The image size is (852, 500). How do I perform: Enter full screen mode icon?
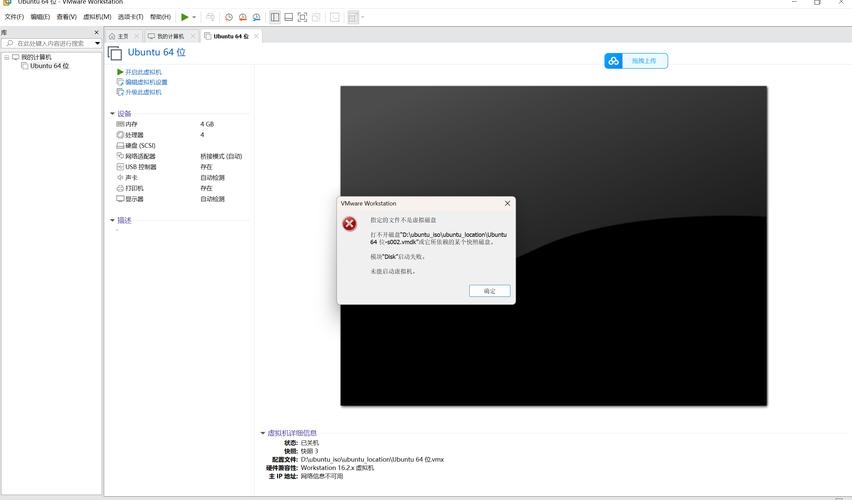click(302, 17)
